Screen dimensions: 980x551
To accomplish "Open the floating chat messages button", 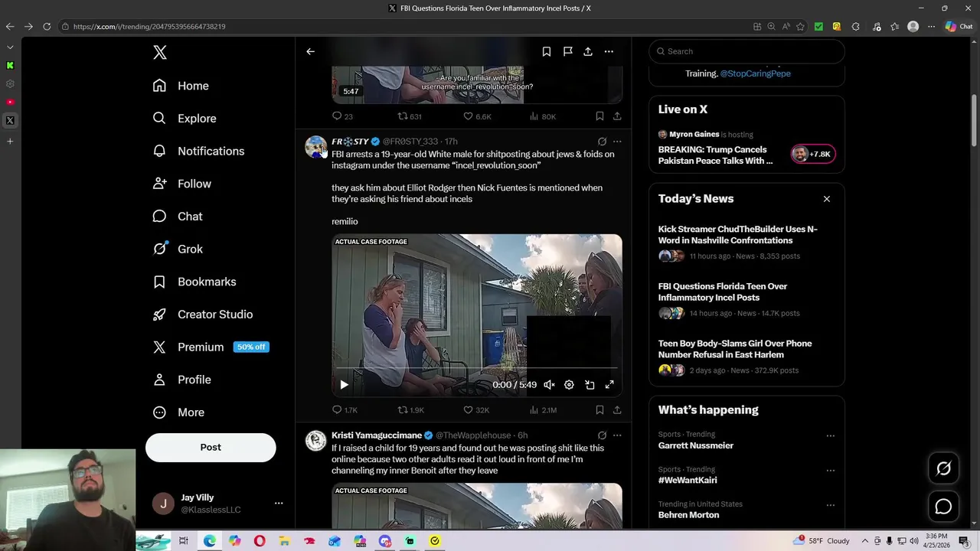I will pyautogui.click(x=943, y=507).
